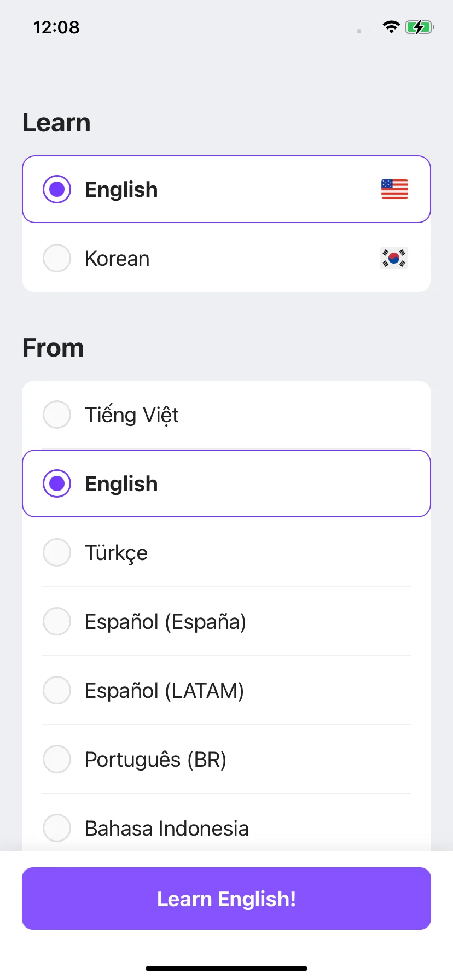Tap the Português (BR) label text

click(x=155, y=760)
